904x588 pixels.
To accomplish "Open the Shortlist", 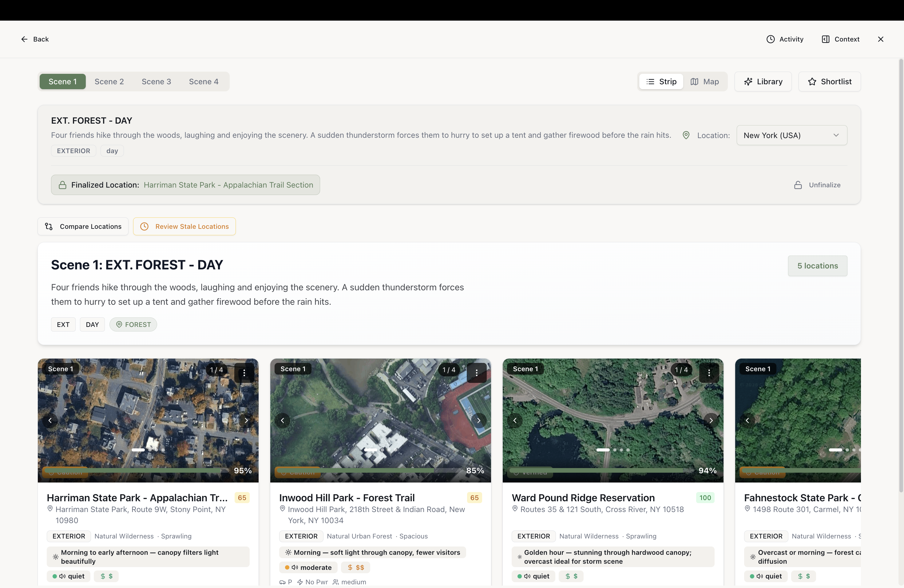I will click(x=829, y=81).
